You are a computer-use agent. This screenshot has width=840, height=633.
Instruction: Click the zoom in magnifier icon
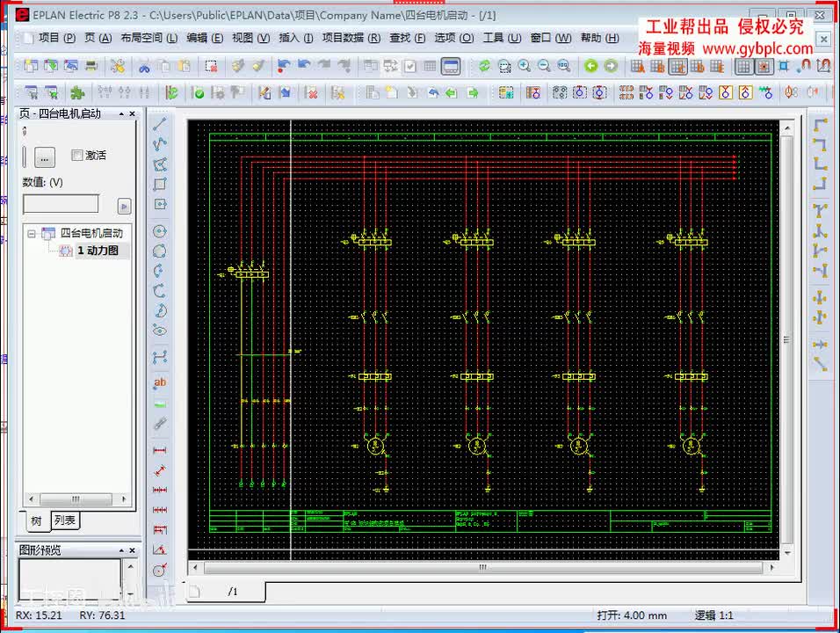524,66
